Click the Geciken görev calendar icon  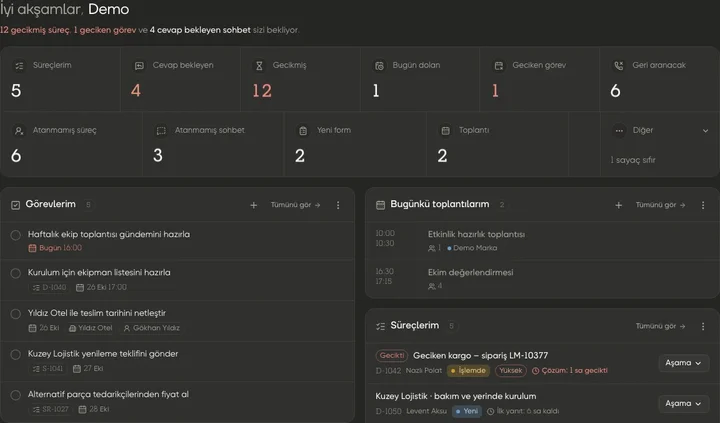(x=499, y=66)
